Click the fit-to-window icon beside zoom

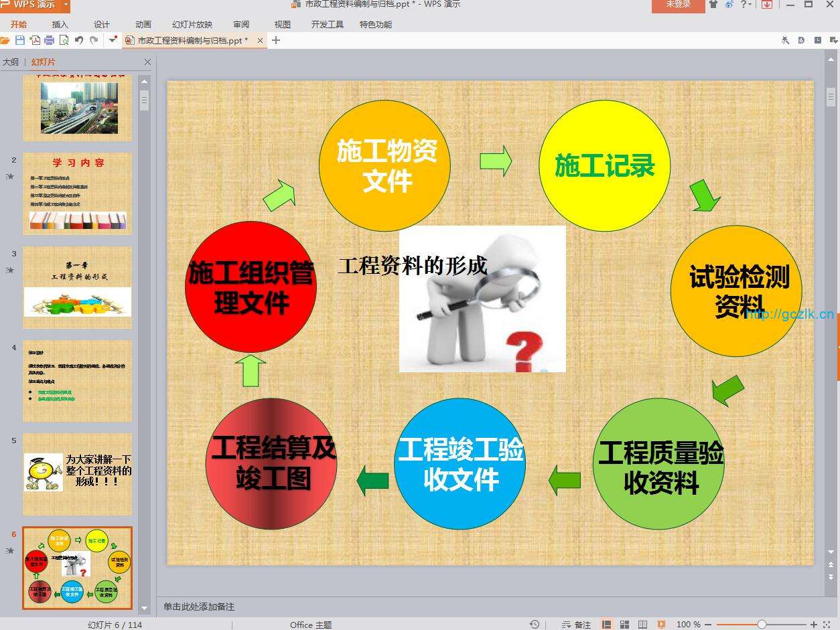[x=828, y=625]
